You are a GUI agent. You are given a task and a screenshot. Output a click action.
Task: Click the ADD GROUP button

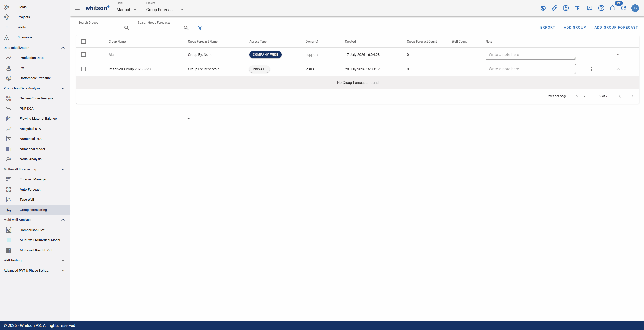tap(575, 27)
